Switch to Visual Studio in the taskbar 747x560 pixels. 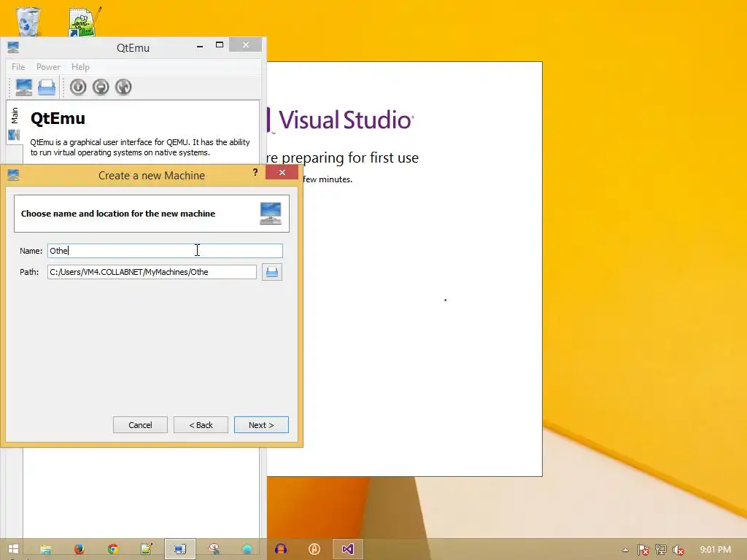coord(348,550)
